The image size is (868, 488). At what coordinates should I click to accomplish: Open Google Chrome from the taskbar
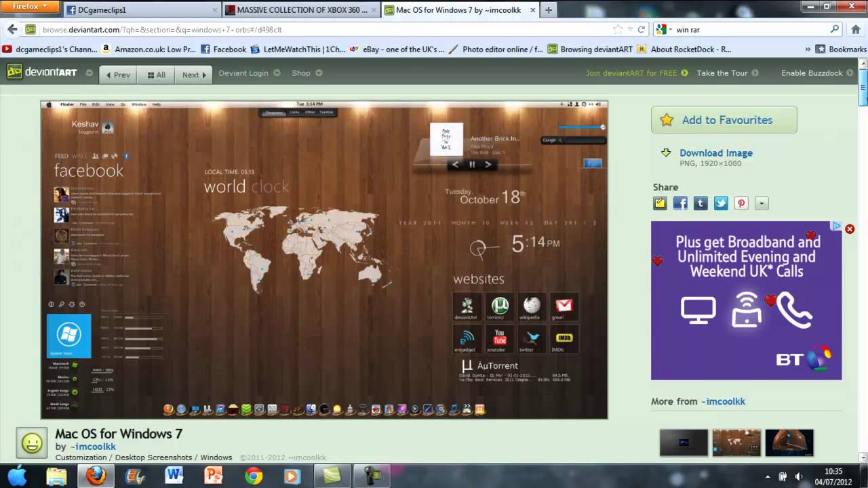[x=254, y=476]
